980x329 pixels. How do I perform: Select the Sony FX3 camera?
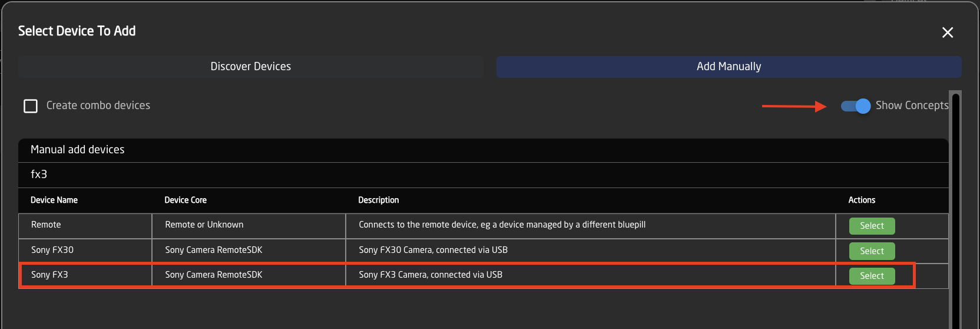(x=872, y=276)
